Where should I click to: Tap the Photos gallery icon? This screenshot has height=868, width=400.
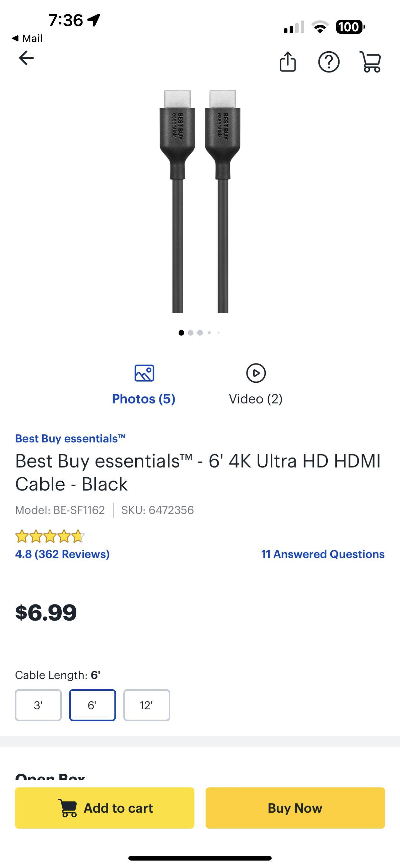coord(144,373)
